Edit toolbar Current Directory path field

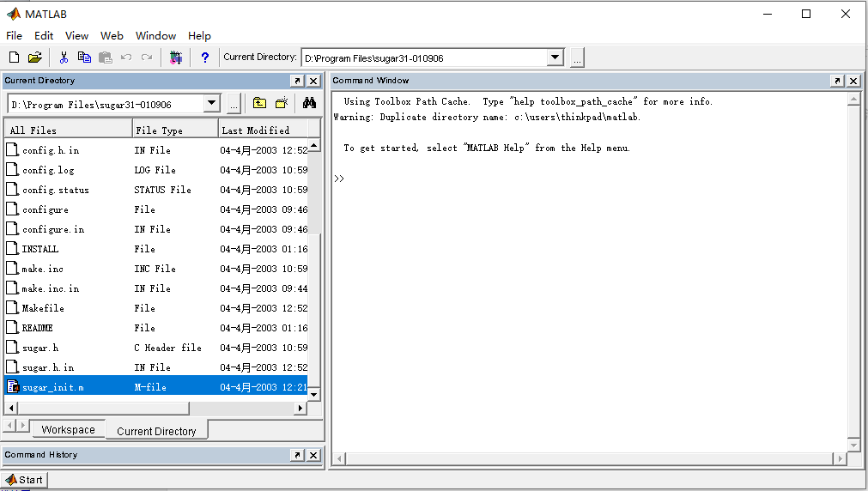coord(424,58)
